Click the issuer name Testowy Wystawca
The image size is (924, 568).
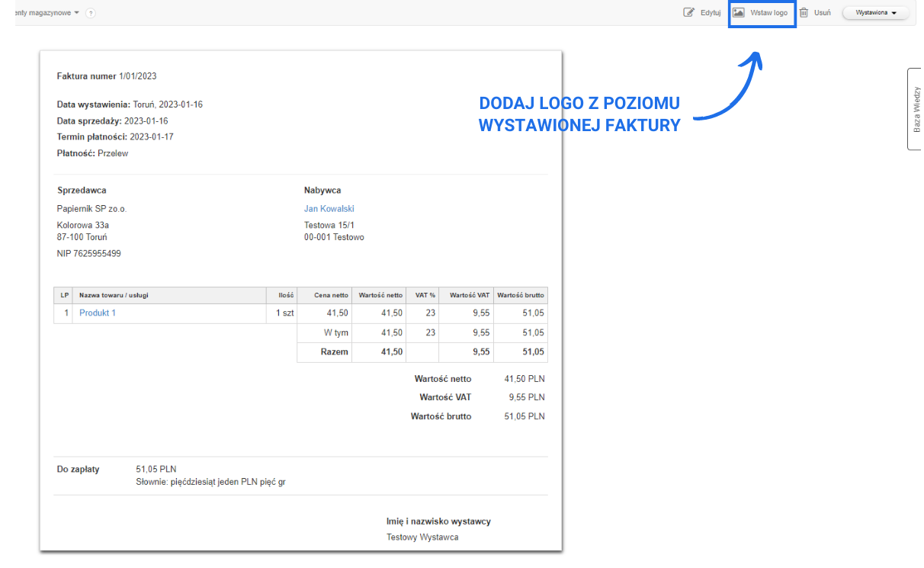422,538
